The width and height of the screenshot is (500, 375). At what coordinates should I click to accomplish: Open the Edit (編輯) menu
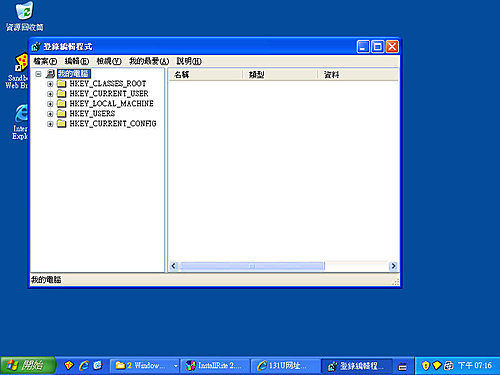(77, 61)
